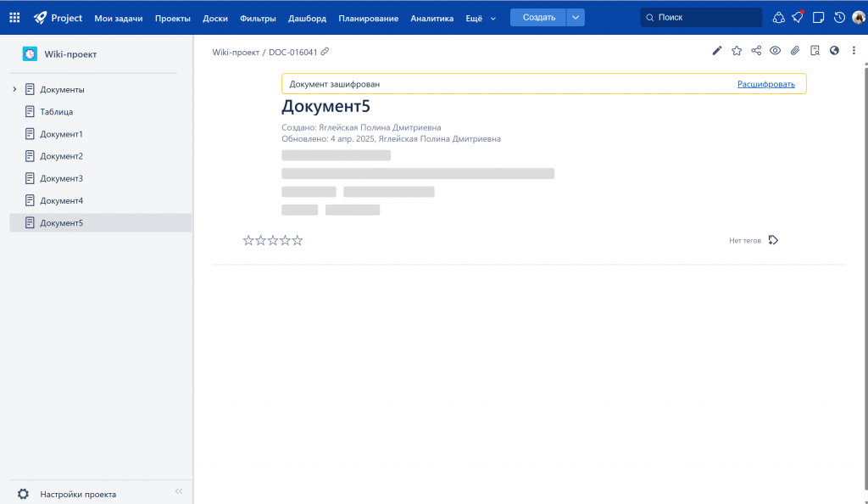Open the apps grid menu

[15, 18]
